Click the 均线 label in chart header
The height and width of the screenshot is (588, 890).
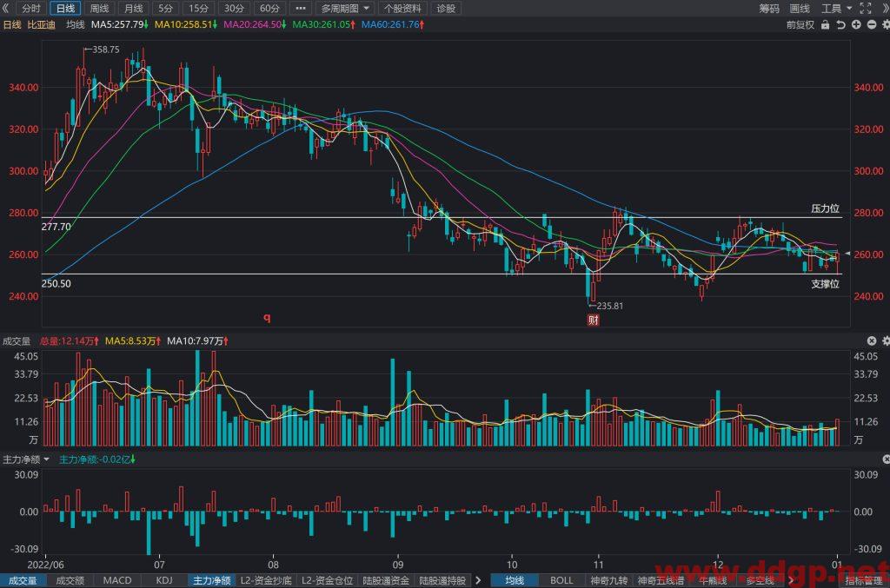click(75, 24)
